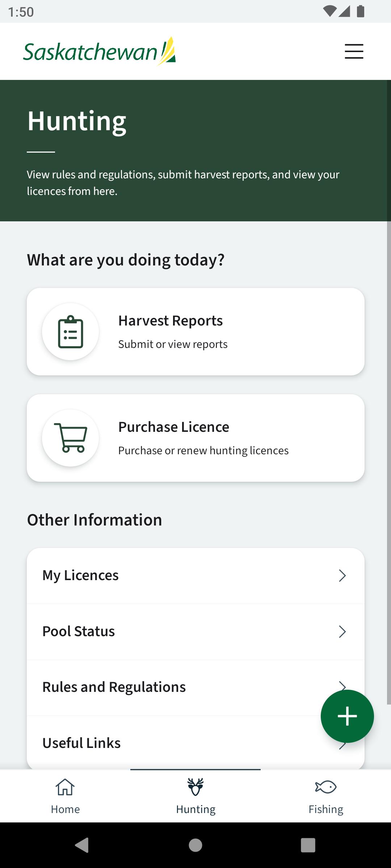391x868 pixels.
Task: Tap the Android recent apps square
Action: 308,845
